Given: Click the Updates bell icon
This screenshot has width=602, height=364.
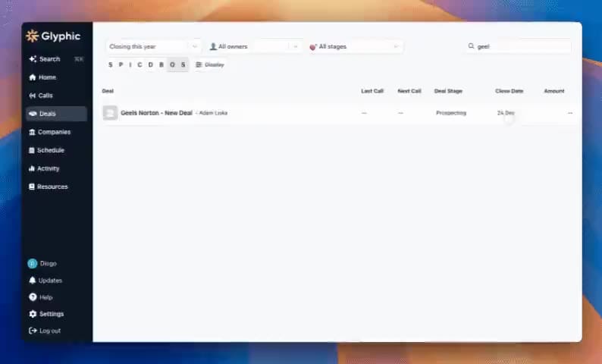Looking at the screenshot, I should (x=33, y=281).
